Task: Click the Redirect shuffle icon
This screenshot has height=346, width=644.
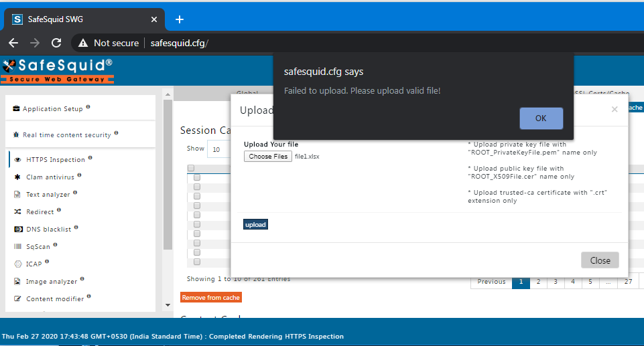Action: click(x=17, y=211)
